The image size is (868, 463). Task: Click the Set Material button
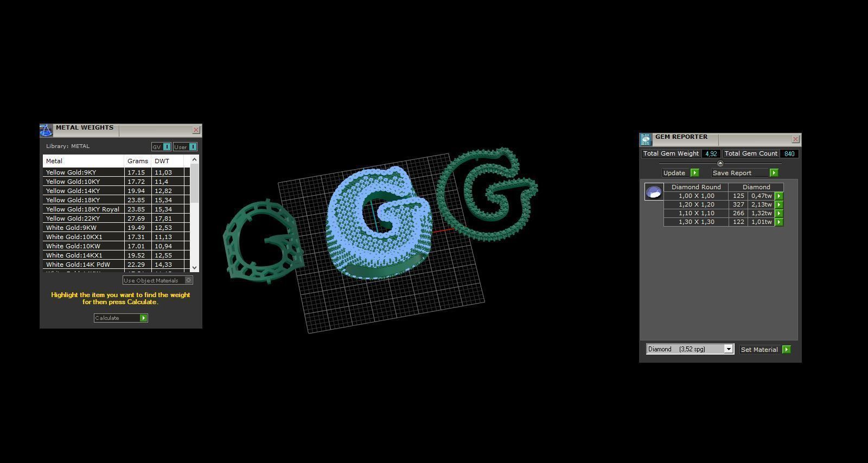point(765,349)
